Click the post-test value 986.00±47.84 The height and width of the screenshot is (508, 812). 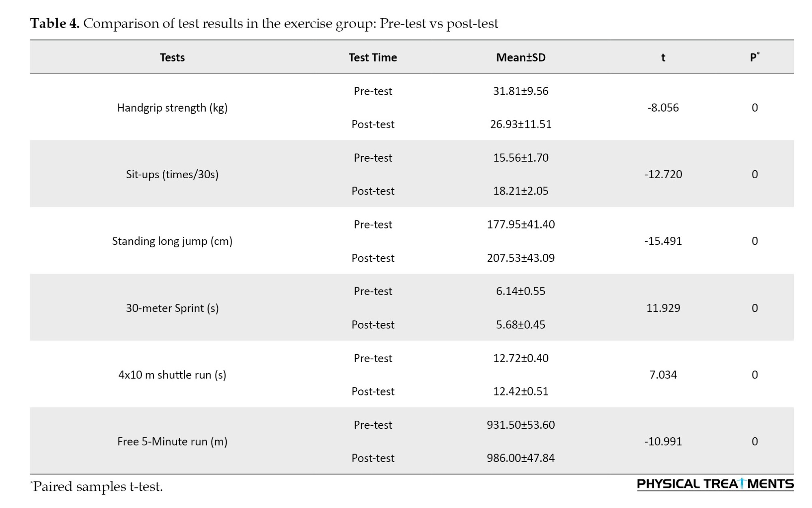(x=520, y=458)
